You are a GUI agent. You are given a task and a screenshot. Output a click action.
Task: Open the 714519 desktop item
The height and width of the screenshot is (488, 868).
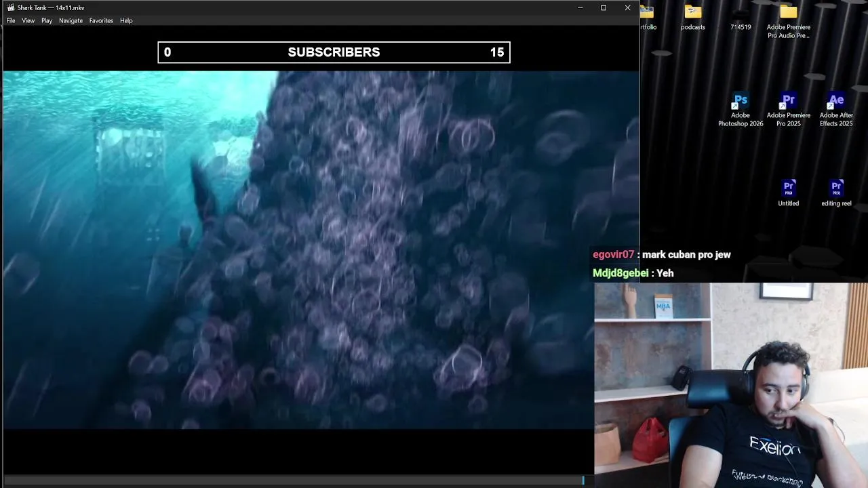click(741, 18)
